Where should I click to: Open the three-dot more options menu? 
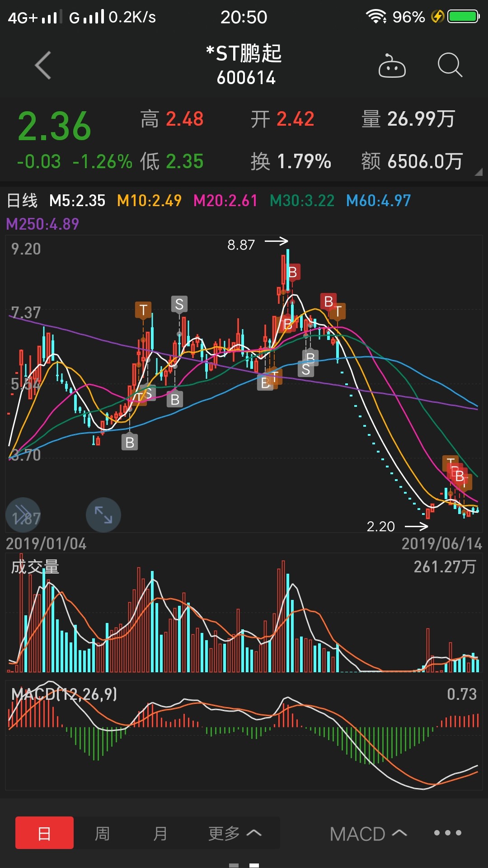(447, 833)
